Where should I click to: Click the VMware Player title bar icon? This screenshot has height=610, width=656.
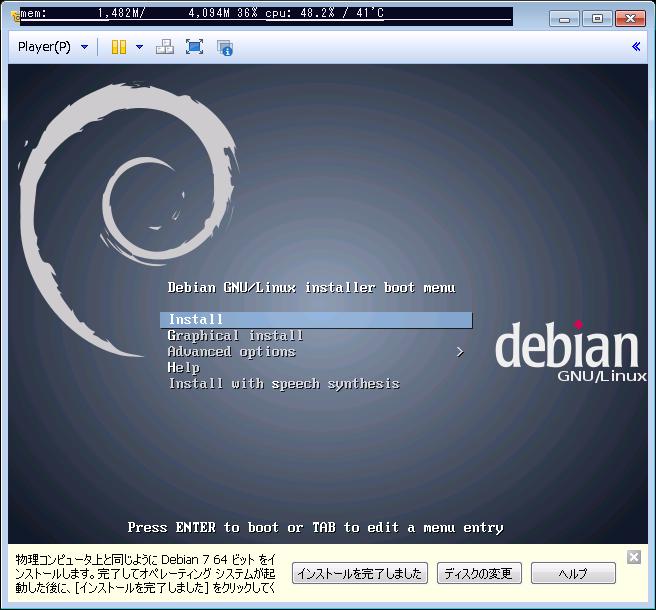[x=15, y=16]
